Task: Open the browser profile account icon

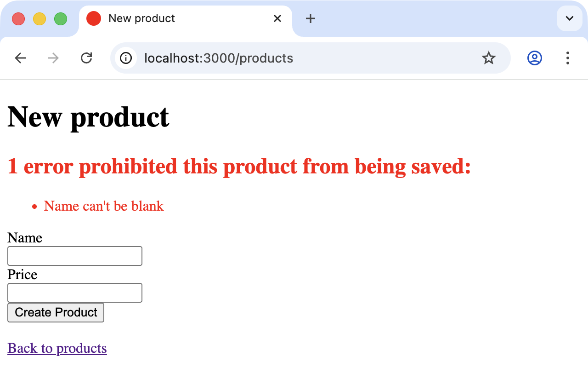Action: pos(534,58)
